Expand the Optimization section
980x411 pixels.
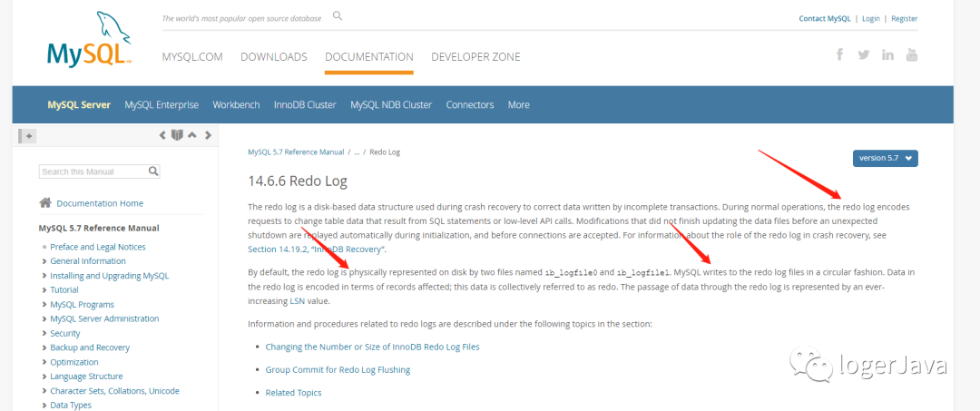44,362
